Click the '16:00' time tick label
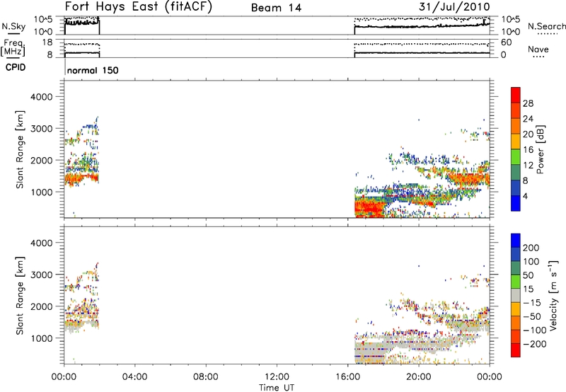 tap(347, 377)
